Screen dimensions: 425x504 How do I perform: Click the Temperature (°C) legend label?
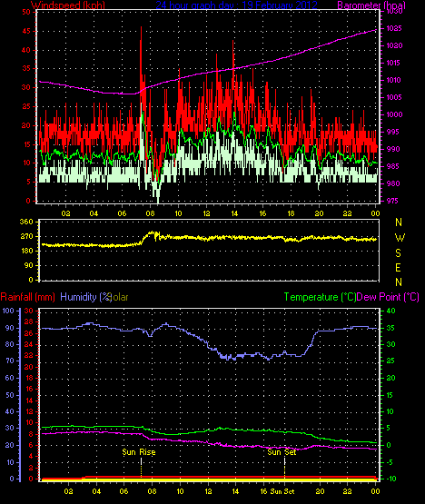[320, 297]
